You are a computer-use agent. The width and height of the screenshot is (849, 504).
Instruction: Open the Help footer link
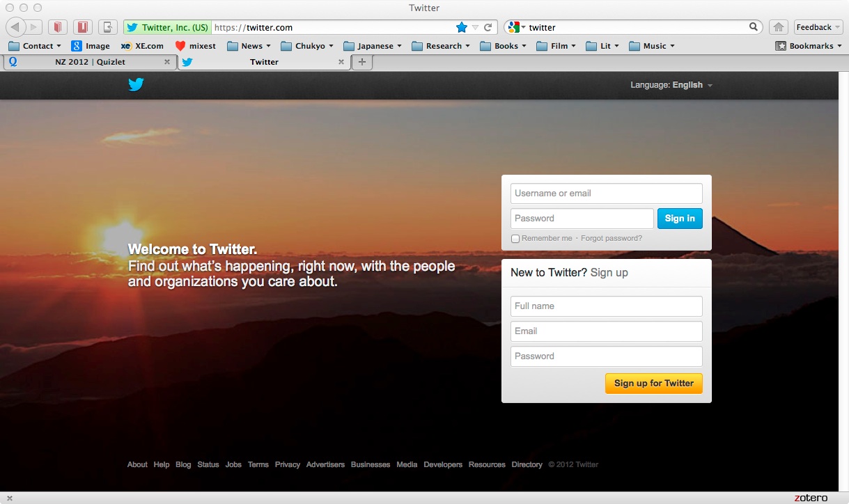[162, 465]
